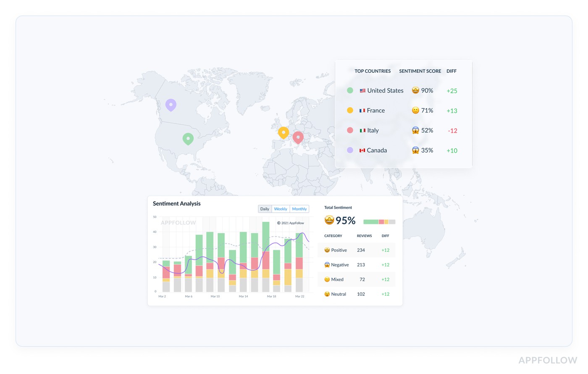Viewport: 588px width, 374px height.
Task: Click the Neutral sentiment emoji icon
Action: click(327, 294)
